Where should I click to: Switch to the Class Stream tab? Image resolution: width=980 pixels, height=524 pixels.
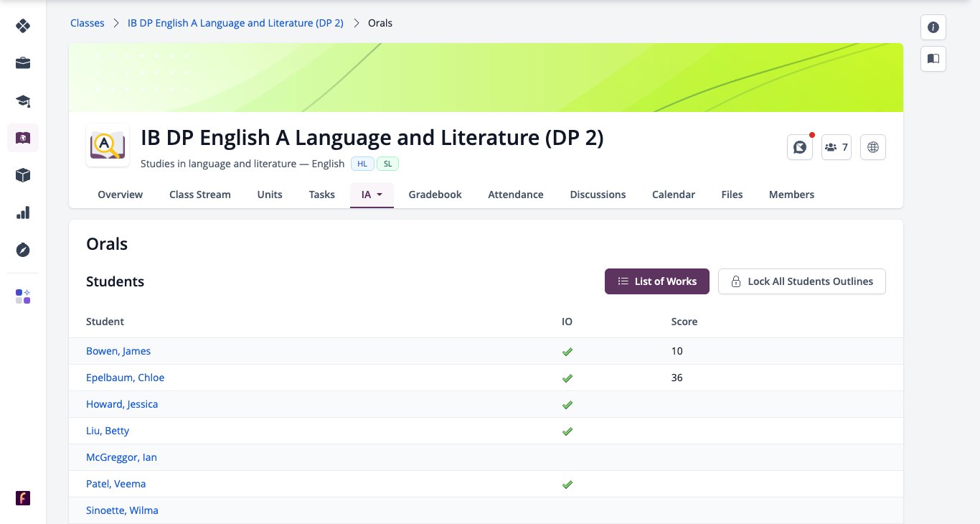pyautogui.click(x=200, y=195)
